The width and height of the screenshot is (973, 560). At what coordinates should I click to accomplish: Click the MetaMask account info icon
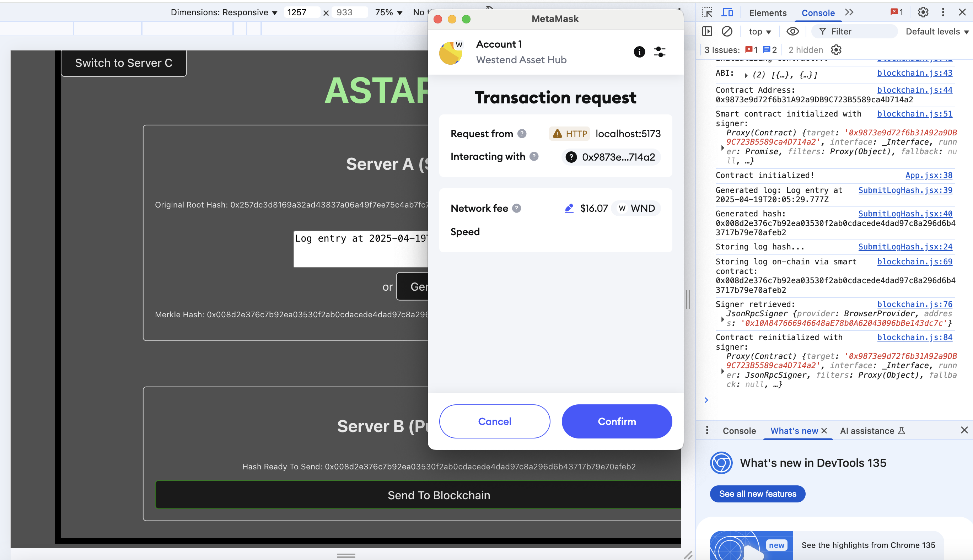tap(639, 52)
